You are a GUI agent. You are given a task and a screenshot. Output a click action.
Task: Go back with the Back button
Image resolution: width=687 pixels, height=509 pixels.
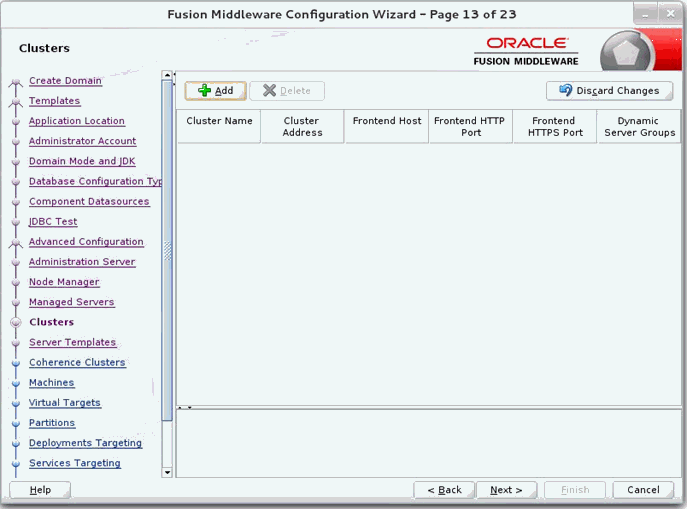tap(444, 490)
